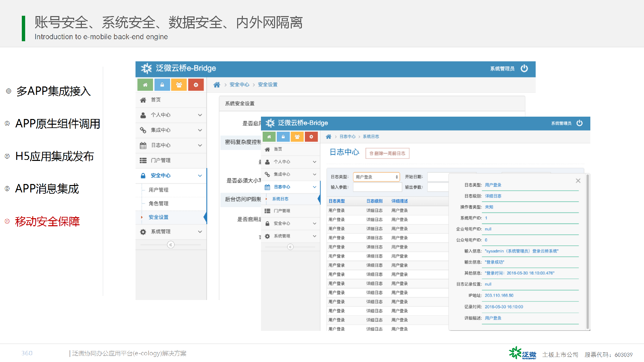644x362 pixels.
Task: Click 删除一周前日志 button
Action: tap(387, 153)
